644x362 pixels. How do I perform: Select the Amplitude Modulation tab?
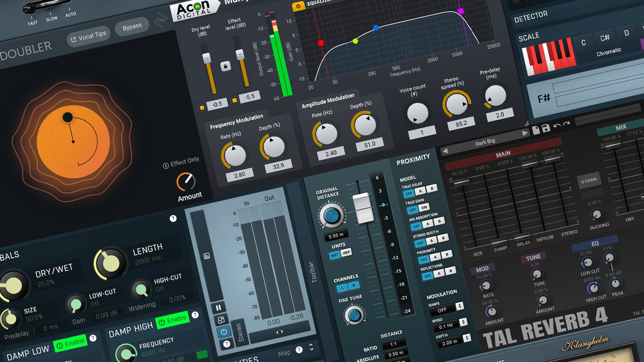tap(328, 101)
